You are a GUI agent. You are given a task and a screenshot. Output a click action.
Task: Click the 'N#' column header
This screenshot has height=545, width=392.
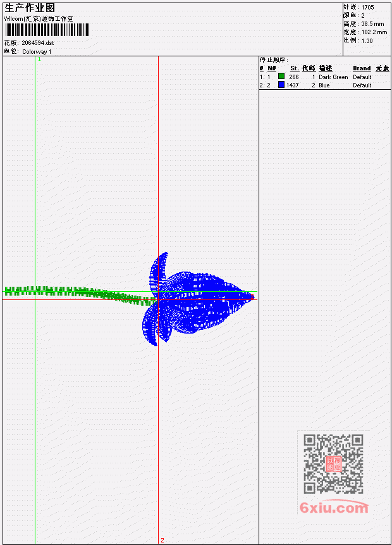[x=271, y=68]
